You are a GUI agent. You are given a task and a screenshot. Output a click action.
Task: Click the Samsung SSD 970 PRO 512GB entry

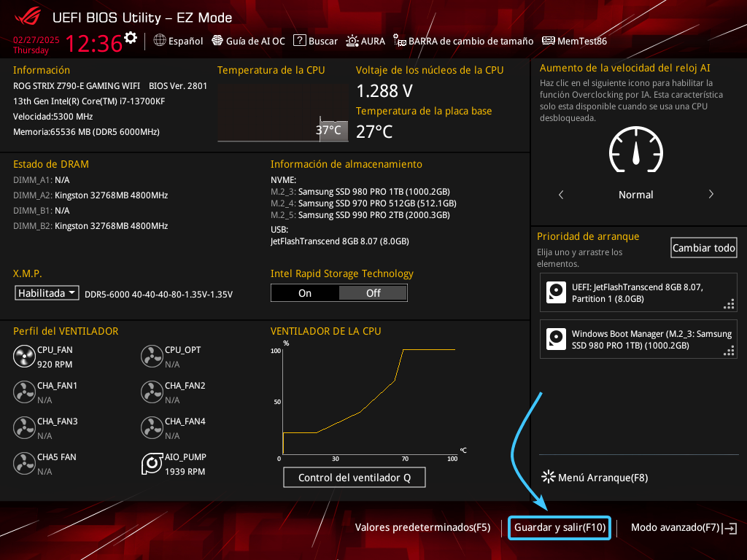pyautogui.click(x=363, y=203)
